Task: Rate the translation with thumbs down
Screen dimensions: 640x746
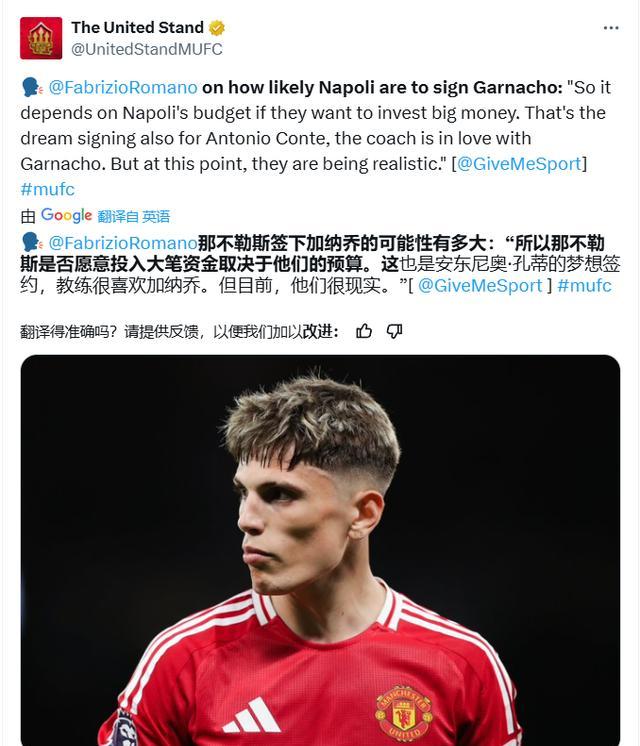Action: click(394, 330)
